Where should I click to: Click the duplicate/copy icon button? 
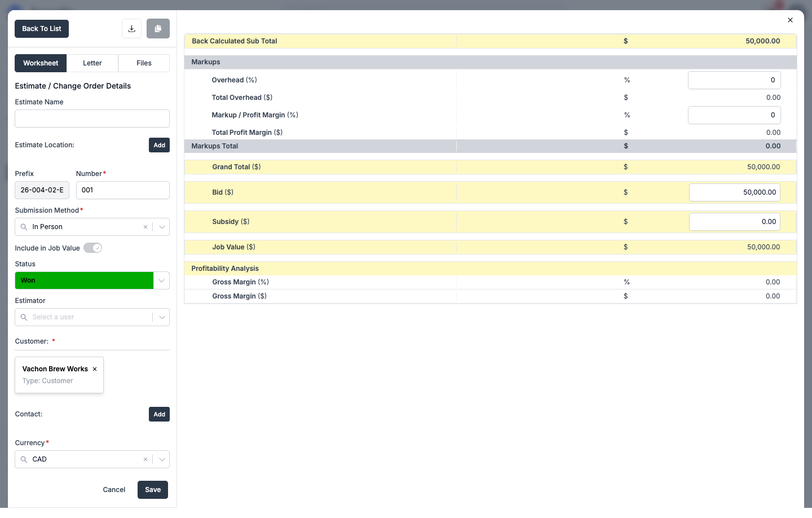click(x=158, y=29)
